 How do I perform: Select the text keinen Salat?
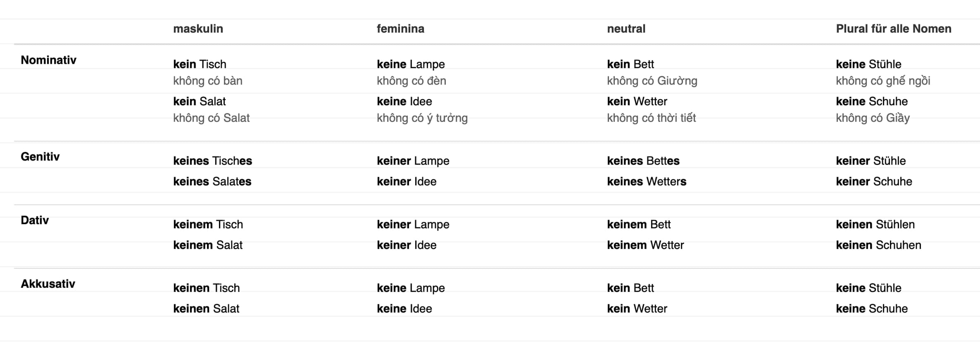point(206,309)
